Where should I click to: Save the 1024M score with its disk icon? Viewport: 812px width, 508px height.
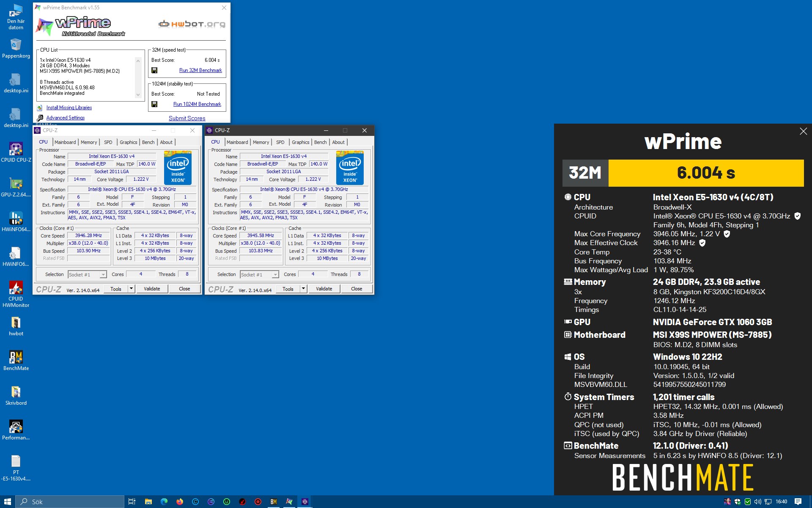pos(154,104)
